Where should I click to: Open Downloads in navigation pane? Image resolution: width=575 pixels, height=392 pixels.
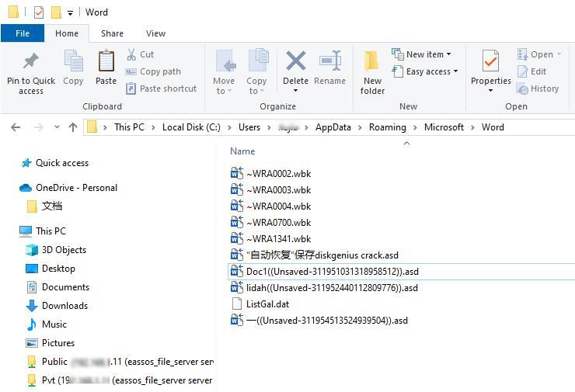point(57,306)
